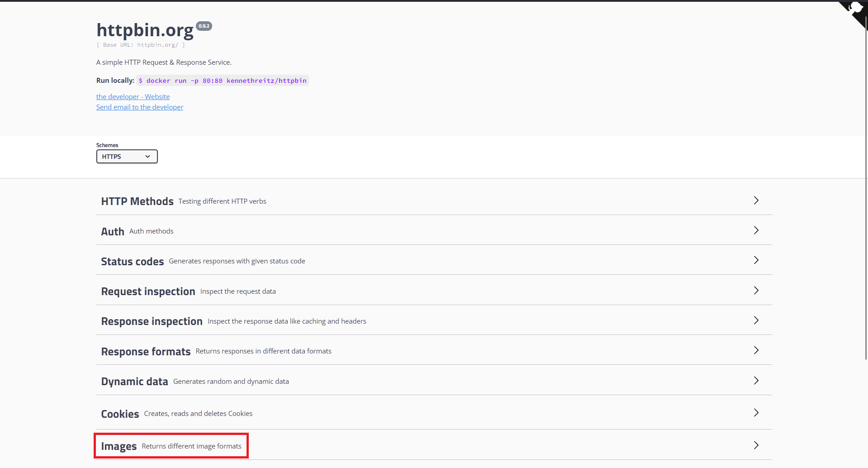Expand Request inspection section chevron
Screen dimensions: 868x468
(756, 291)
